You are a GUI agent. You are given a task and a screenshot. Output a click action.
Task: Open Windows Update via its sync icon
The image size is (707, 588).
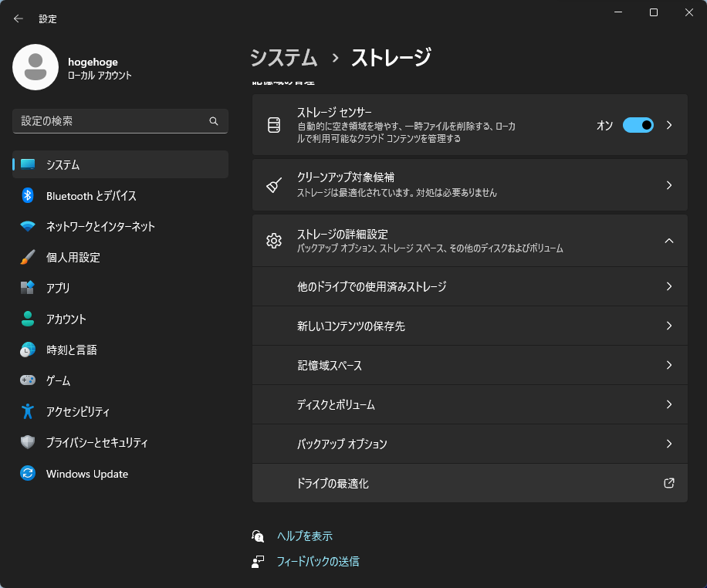click(28, 474)
